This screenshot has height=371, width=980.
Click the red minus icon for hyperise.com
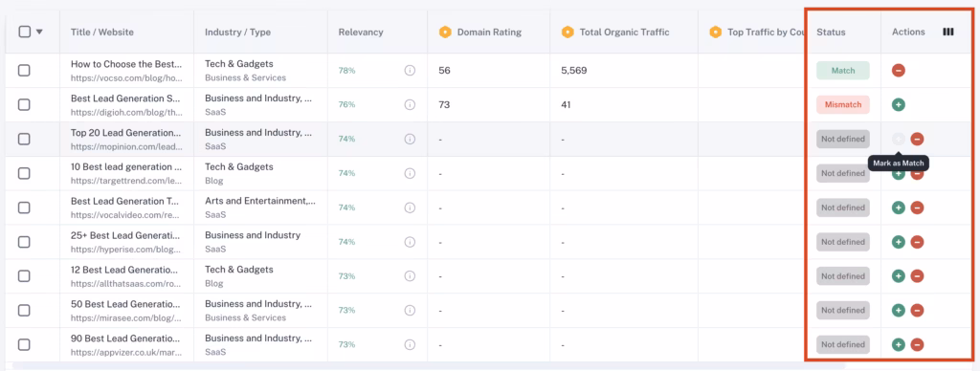point(917,242)
